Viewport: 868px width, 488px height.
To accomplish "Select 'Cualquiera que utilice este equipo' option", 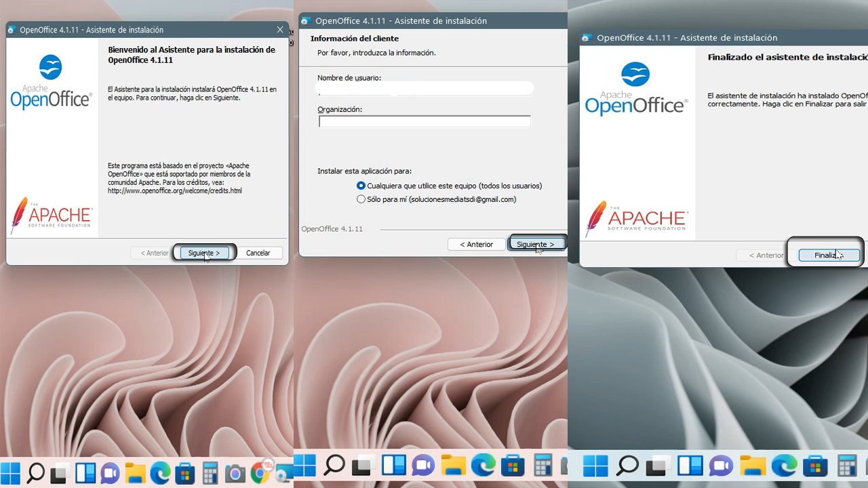I will click(361, 186).
